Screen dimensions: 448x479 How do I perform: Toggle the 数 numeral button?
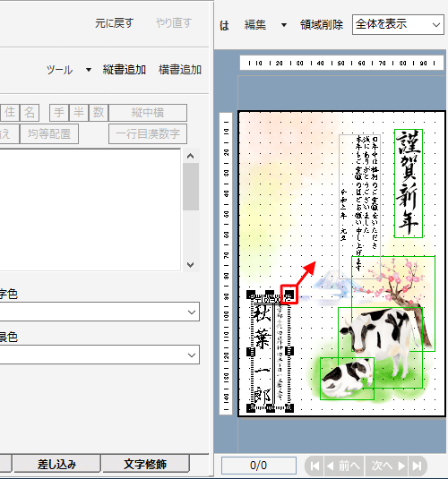click(99, 113)
